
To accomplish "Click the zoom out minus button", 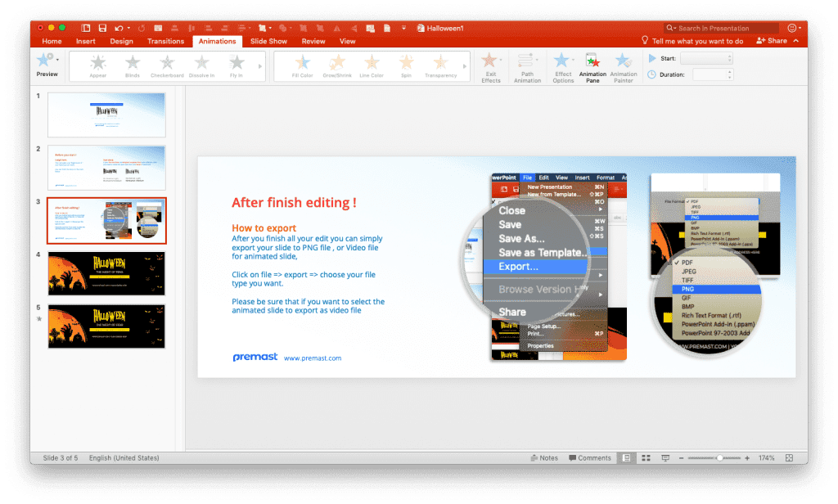I will point(681,458).
